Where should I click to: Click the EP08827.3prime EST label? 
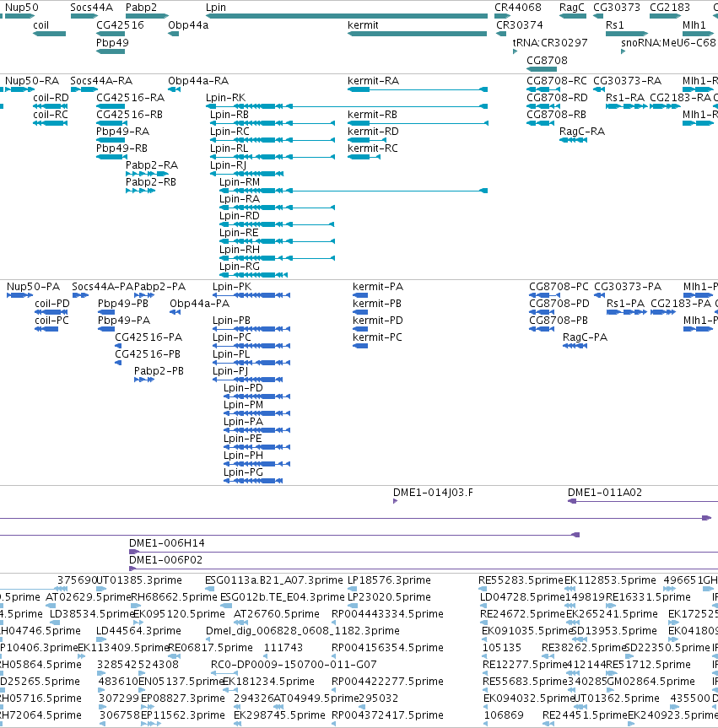pos(183,698)
